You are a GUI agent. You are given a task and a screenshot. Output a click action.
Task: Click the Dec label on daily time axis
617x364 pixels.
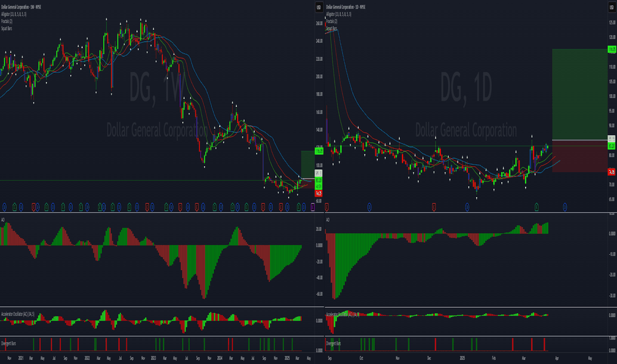coord(429,358)
